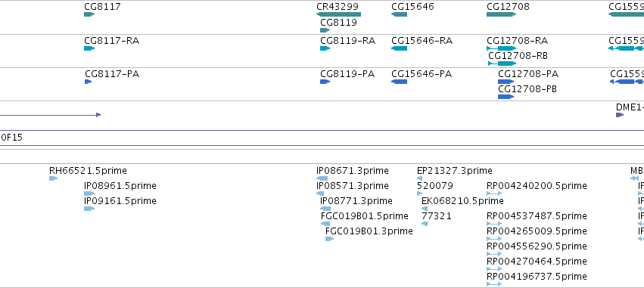Click the 0F15 track band

tap(322, 138)
